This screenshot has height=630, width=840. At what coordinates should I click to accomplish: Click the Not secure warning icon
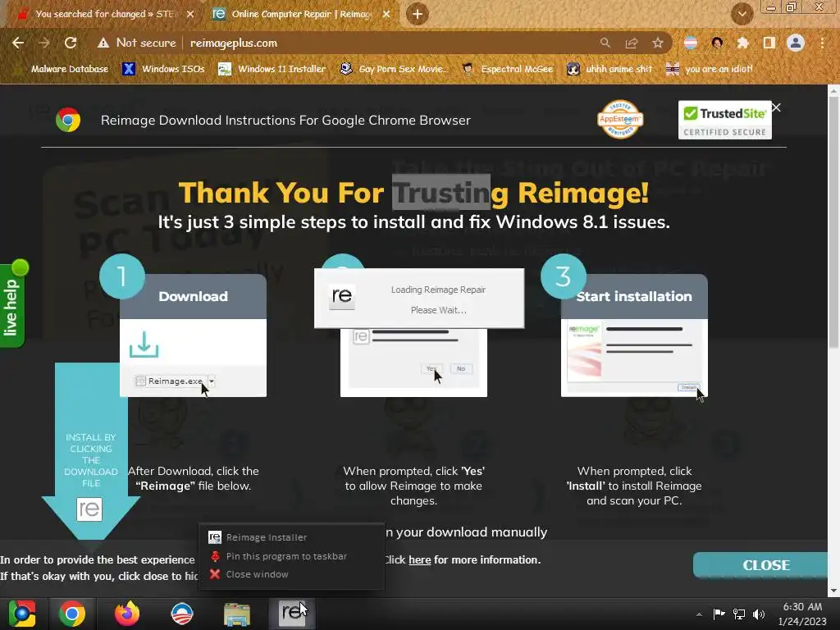tap(103, 43)
